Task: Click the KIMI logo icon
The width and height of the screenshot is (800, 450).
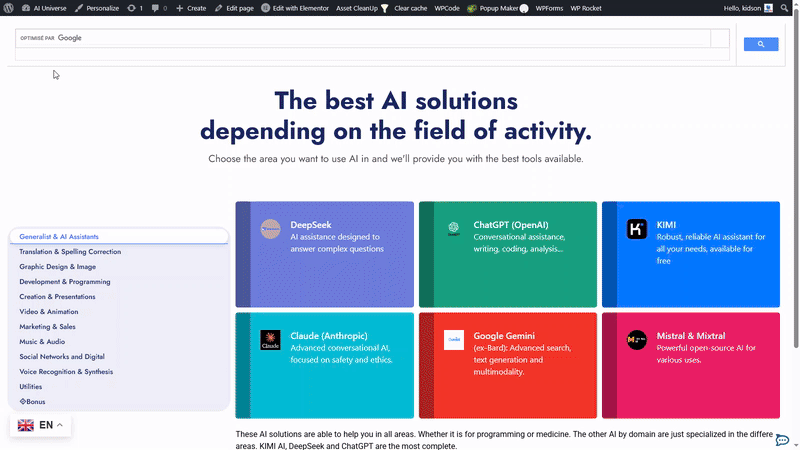Action: (x=637, y=229)
